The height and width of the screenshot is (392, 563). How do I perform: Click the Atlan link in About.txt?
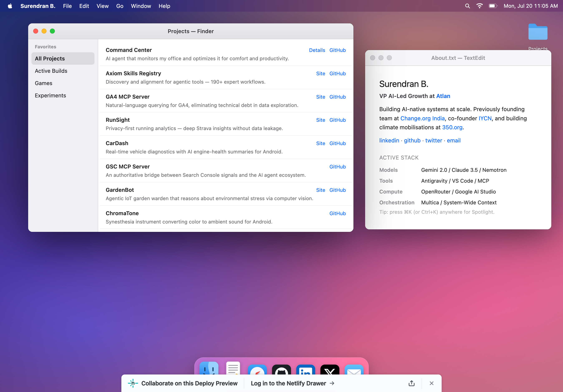pos(443,96)
